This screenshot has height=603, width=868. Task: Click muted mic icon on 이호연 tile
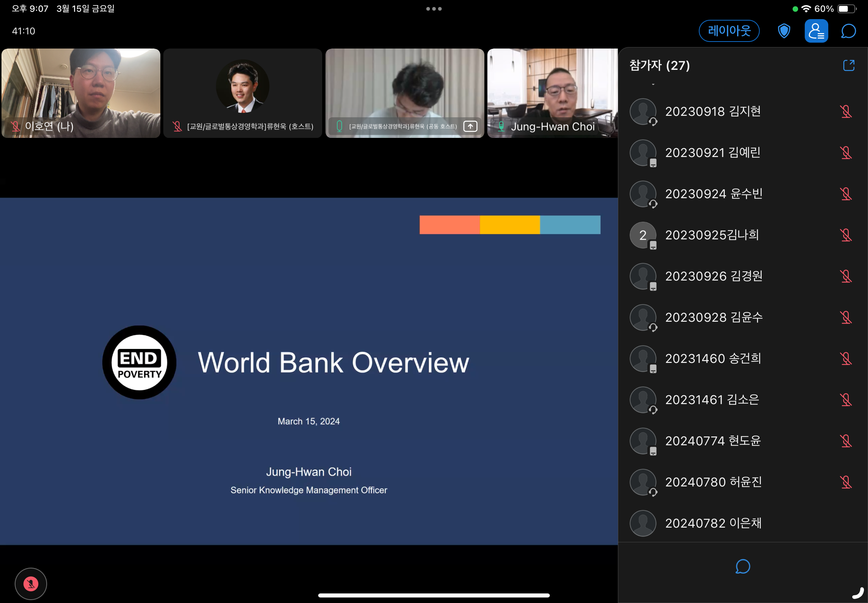click(x=15, y=126)
